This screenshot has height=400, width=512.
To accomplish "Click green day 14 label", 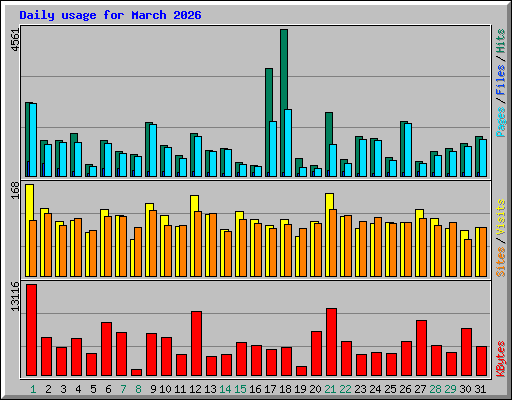I will pos(225,389).
